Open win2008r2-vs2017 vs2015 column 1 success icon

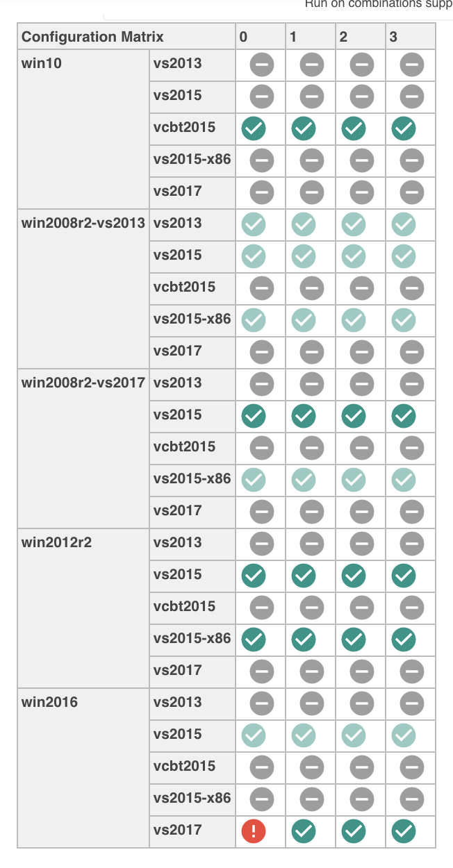click(x=303, y=416)
